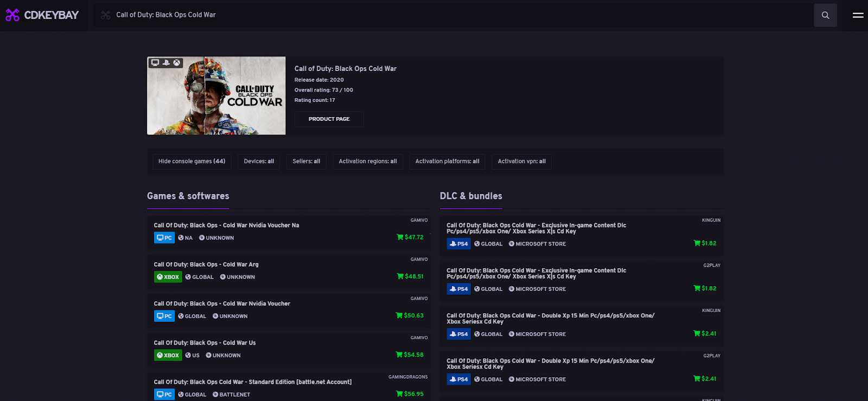Click UNKNOWN platform label on Cold War Us listing
Image resolution: width=868 pixels, height=401 pixels.
point(227,356)
